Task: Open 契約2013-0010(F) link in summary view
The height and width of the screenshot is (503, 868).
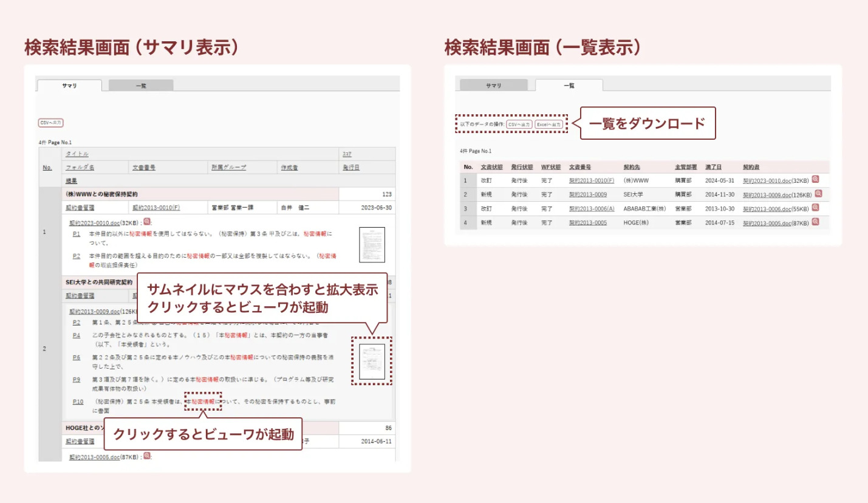Action: (156, 208)
